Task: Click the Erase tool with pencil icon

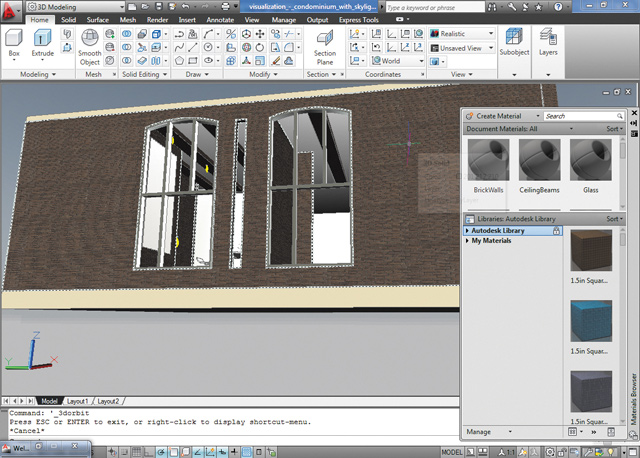Action: click(x=276, y=61)
